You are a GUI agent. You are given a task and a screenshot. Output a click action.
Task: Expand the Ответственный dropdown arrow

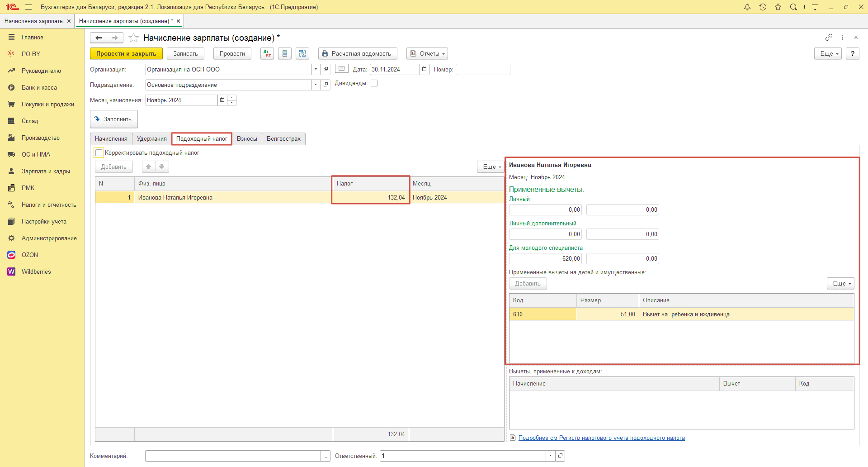550,456
